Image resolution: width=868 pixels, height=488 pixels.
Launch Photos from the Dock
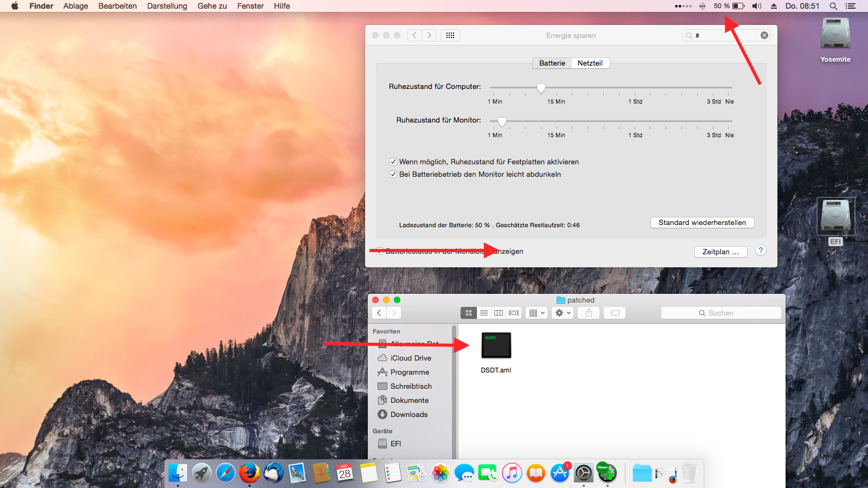441,473
